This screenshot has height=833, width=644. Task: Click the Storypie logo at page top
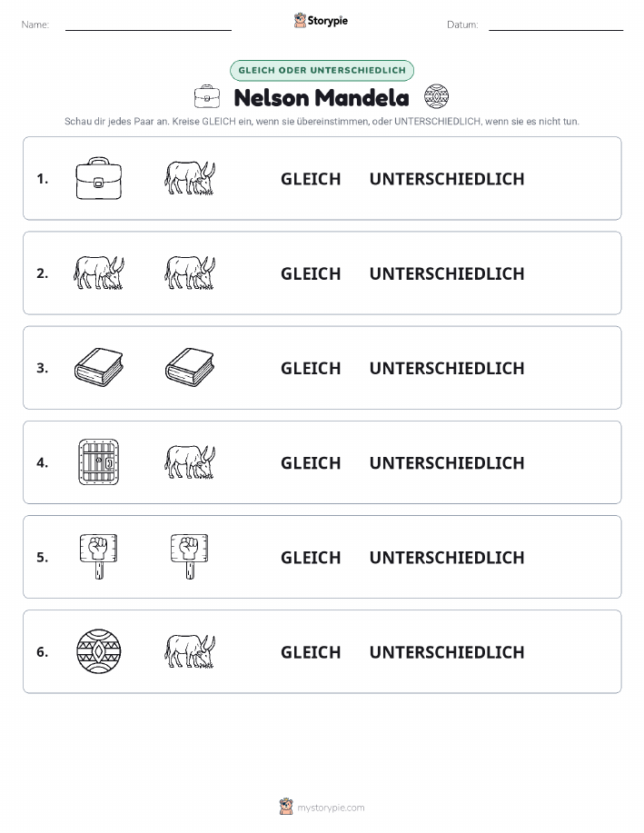coord(321,21)
